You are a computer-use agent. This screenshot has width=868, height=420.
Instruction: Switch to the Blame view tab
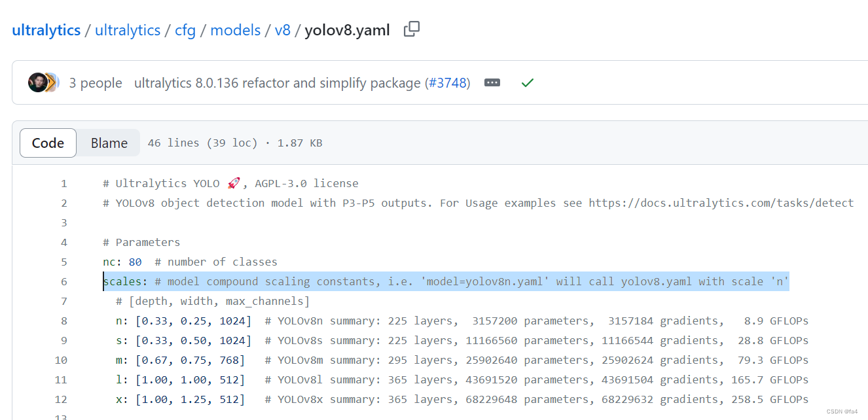coord(109,143)
